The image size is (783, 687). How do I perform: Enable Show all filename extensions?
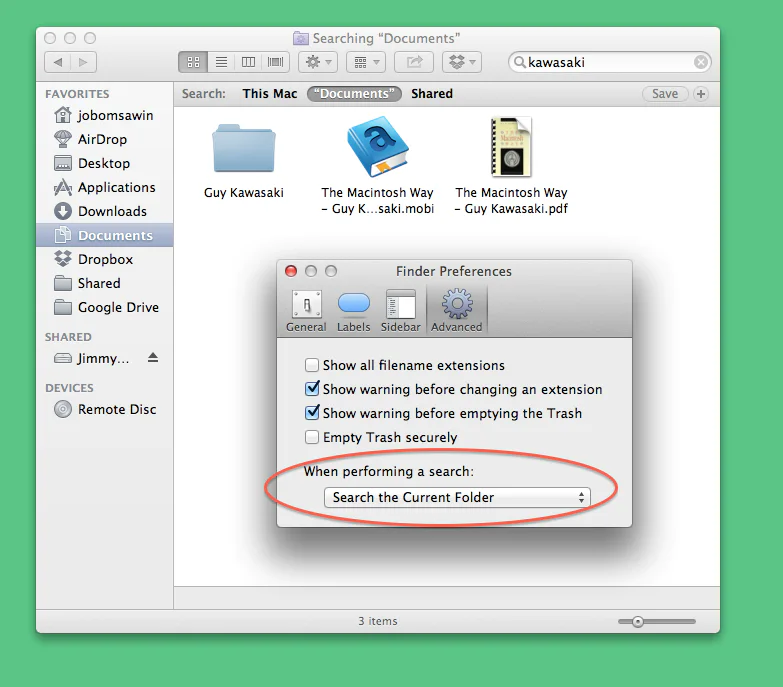(312, 365)
